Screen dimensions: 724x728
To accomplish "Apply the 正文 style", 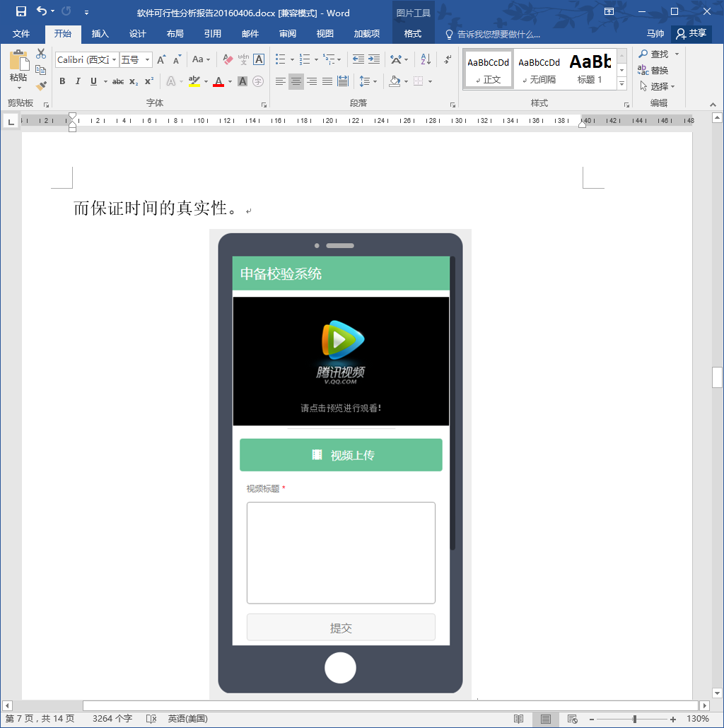I will point(488,69).
